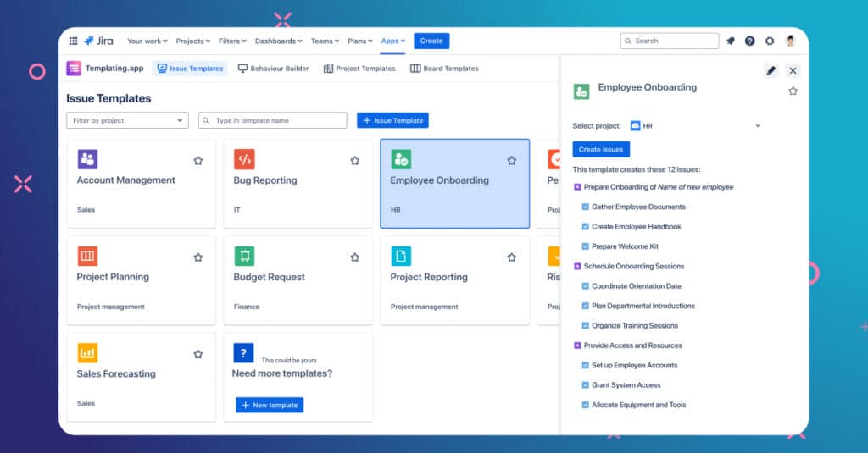
Task: Open the Filter by project dropdown
Action: (127, 120)
